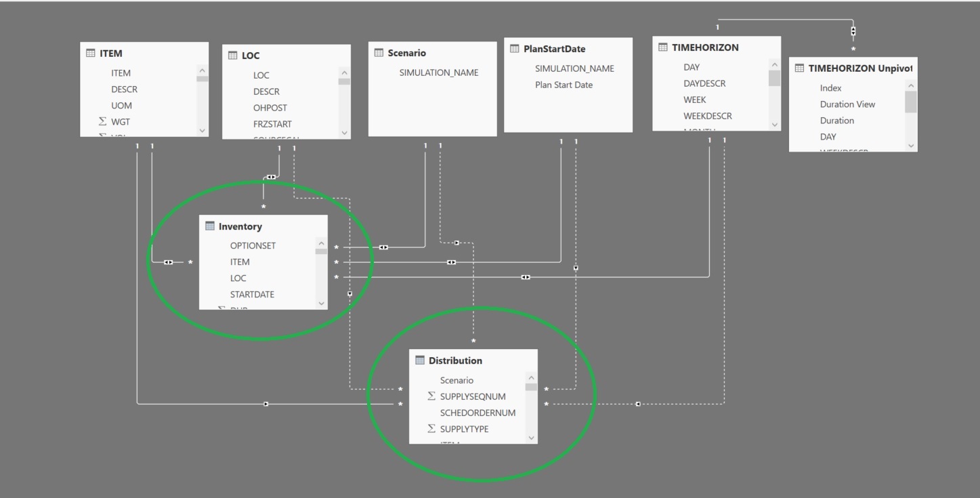Click the TIMEHORIZON Unpivot table icon

[x=799, y=68]
